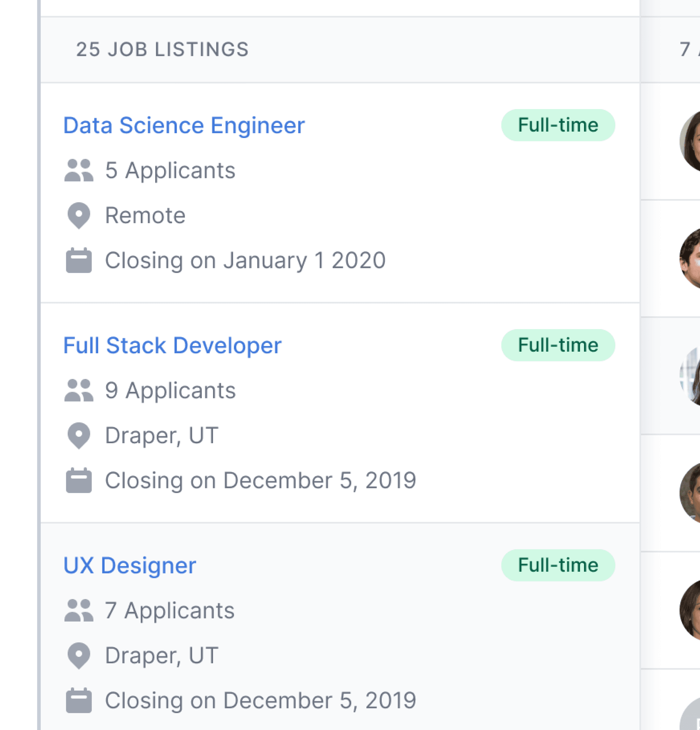This screenshot has width=700, height=730.
Task: Click Full-time badge on Full Stack Developer
Action: coord(558,345)
